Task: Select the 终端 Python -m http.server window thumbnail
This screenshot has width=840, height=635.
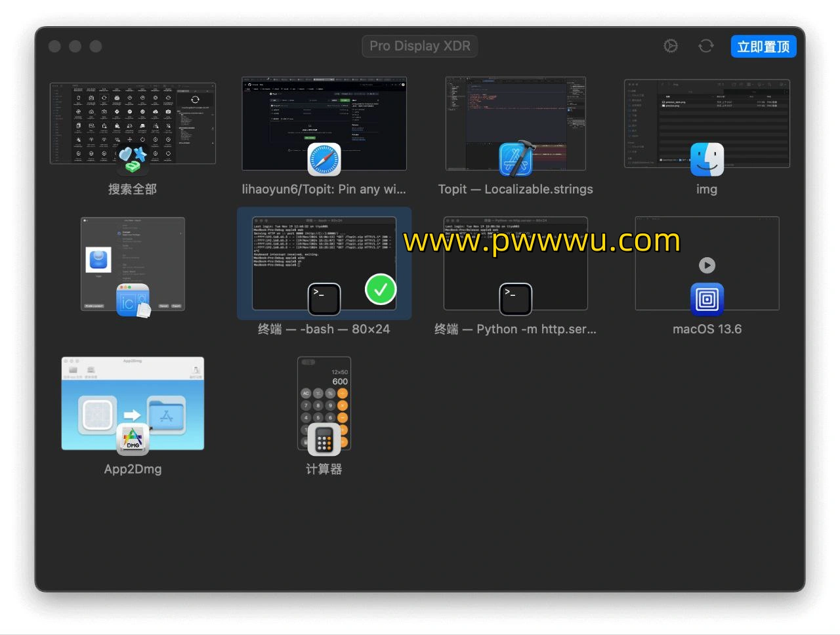Action: [x=516, y=263]
